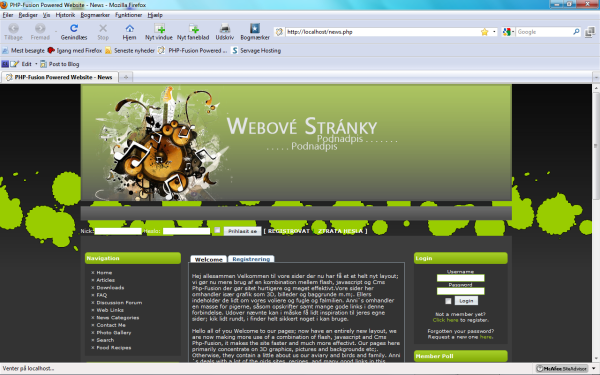Screen dimensions: 600x375
Task: Open the Historik menu
Action: [65, 15]
